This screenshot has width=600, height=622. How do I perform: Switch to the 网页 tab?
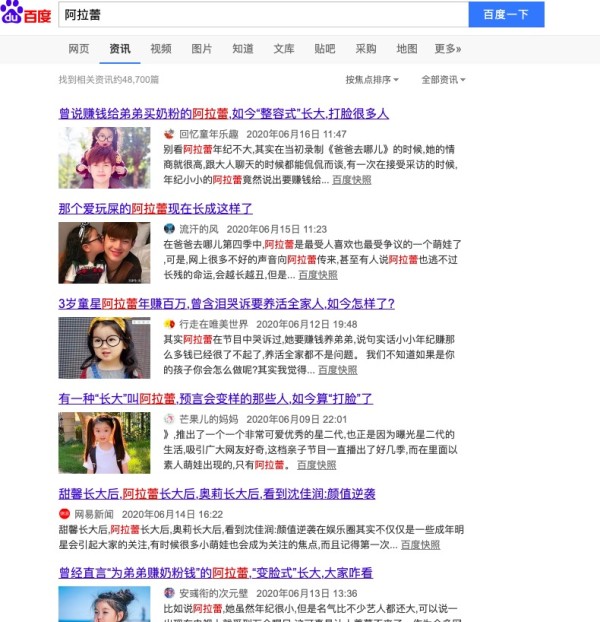coord(79,49)
